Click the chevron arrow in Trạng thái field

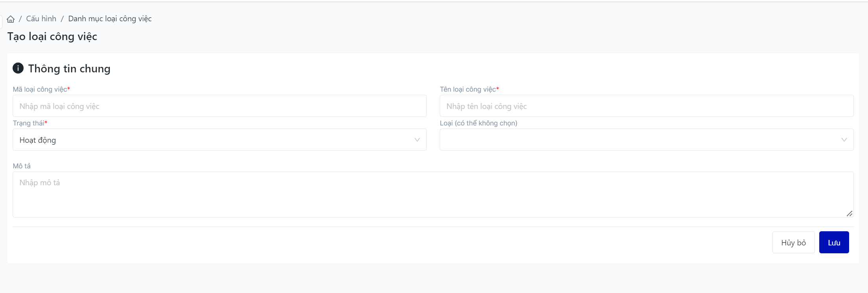pos(417,140)
